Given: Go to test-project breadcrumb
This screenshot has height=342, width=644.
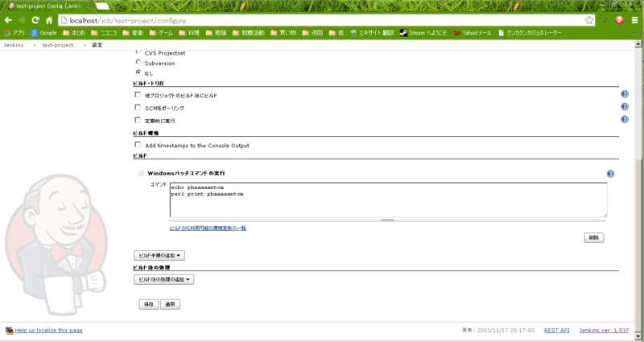Looking at the screenshot, I should tap(58, 45).
